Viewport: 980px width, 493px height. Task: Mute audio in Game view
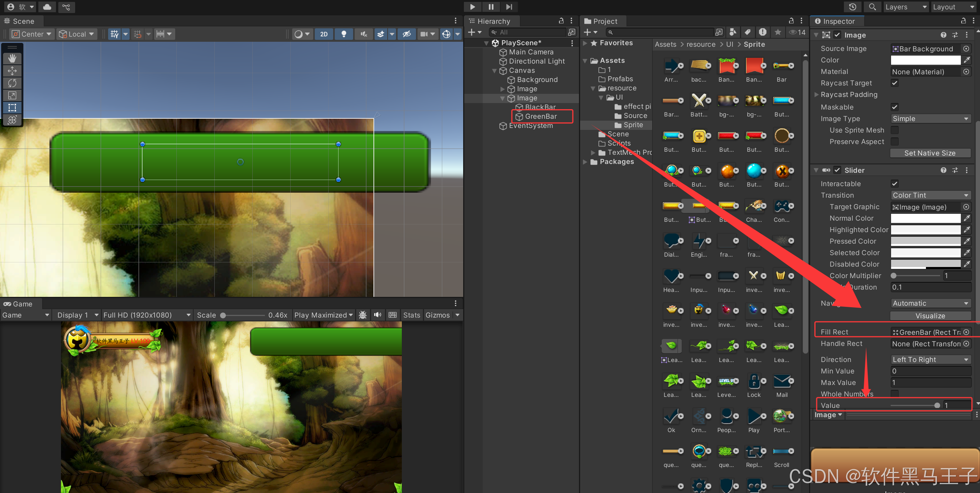(x=378, y=315)
